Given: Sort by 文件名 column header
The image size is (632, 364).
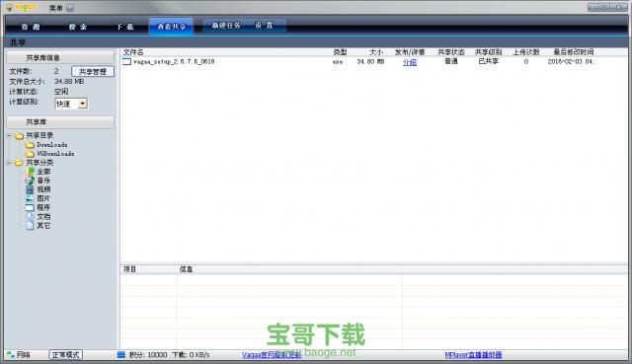Looking at the screenshot, I should click(133, 52).
